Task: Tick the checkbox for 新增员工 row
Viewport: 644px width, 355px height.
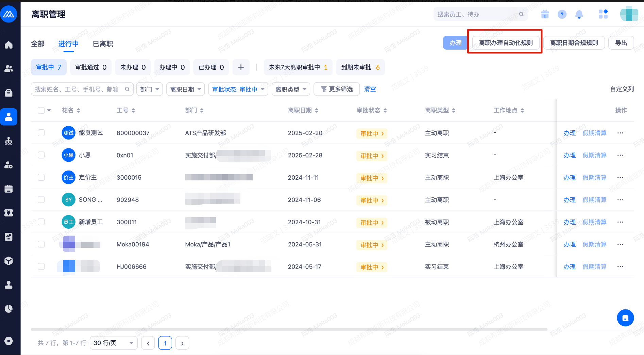Action: [41, 222]
